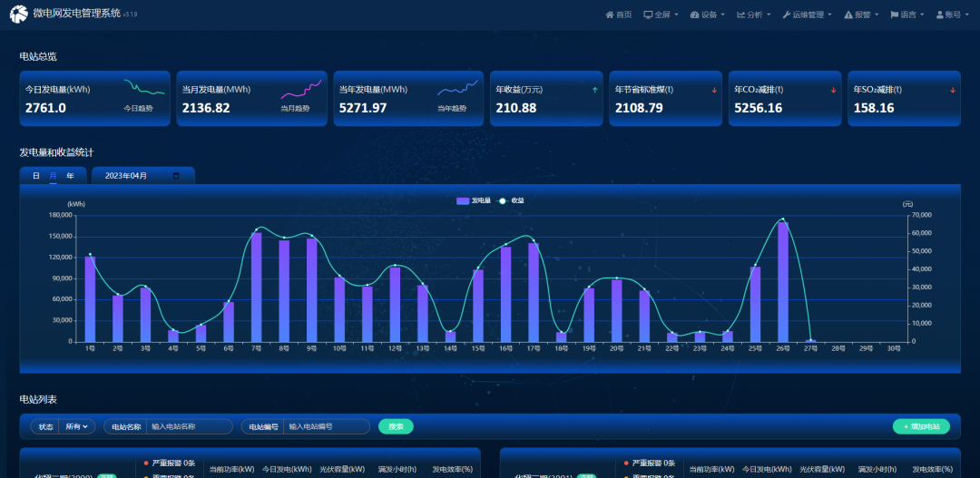Click today's generation trend sparkline
This screenshot has width=980, height=478.
click(x=144, y=88)
